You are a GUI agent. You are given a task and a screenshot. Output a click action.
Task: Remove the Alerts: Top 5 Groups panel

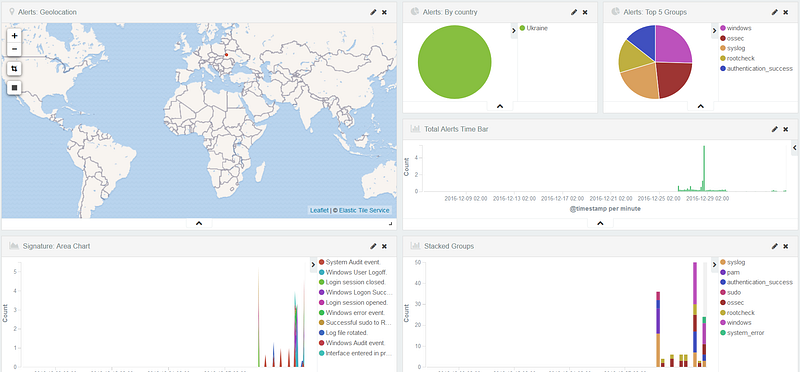pos(786,12)
